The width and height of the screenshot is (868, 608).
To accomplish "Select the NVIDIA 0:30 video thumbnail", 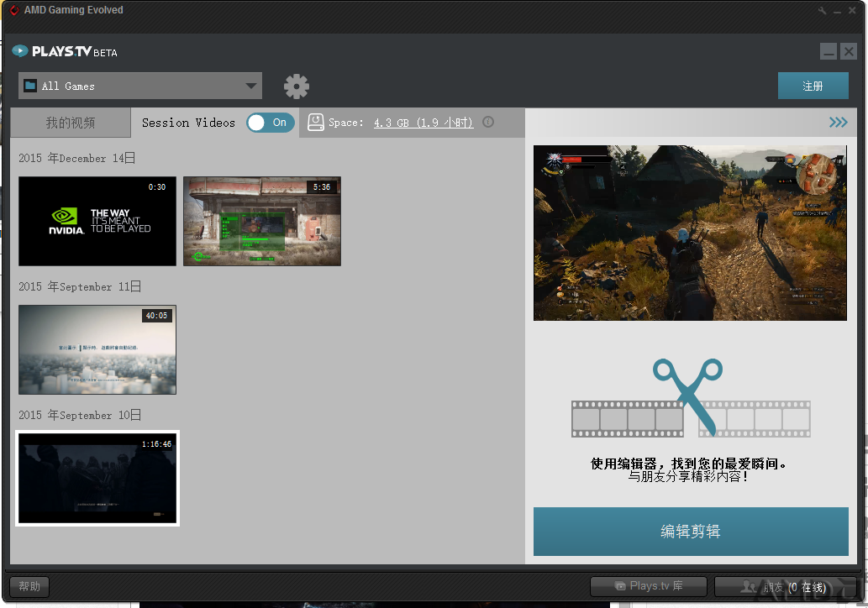I will pyautogui.click(x=97, y=222).
